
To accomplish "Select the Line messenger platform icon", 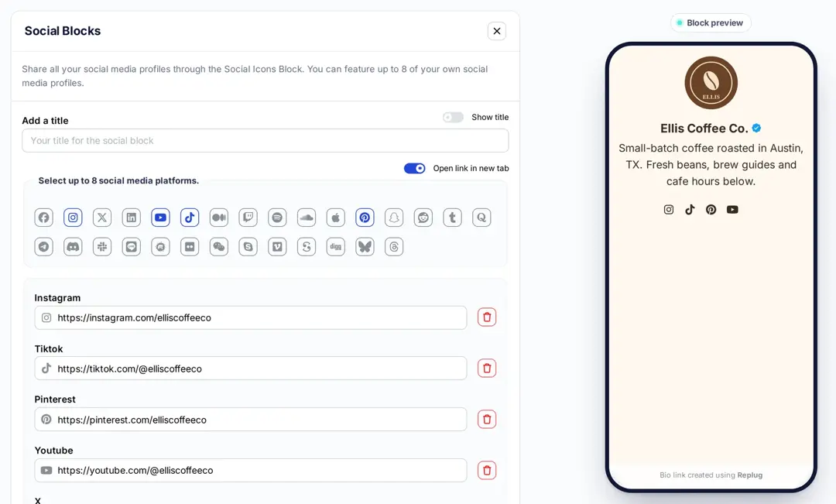I will (131, 247).
